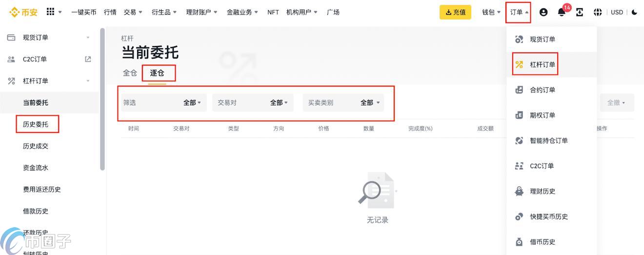Choose 期权订单 text in dropdown menu
Viewport: 644px width, 255px height.
click(x=543, y=115)
